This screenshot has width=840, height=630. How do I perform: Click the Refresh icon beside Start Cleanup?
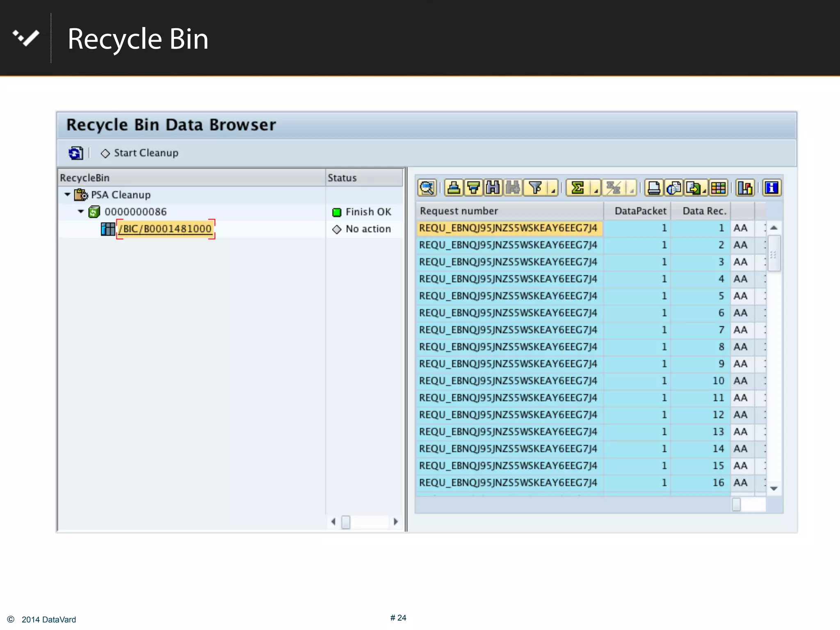pyautogui.click(x=76, y=153)
